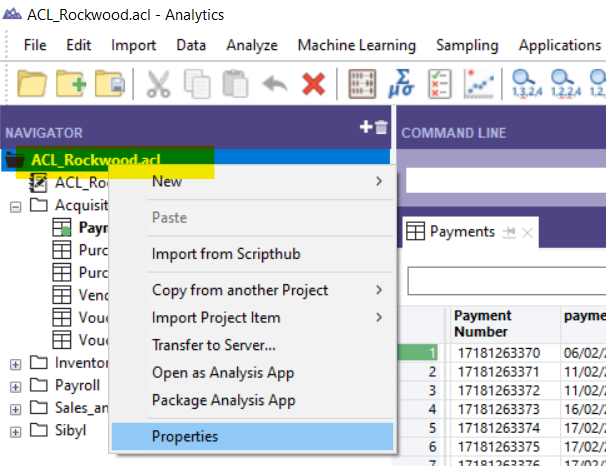Expand the Payroll folder tree node
The image size is (606, 466).
coord(15,385)
